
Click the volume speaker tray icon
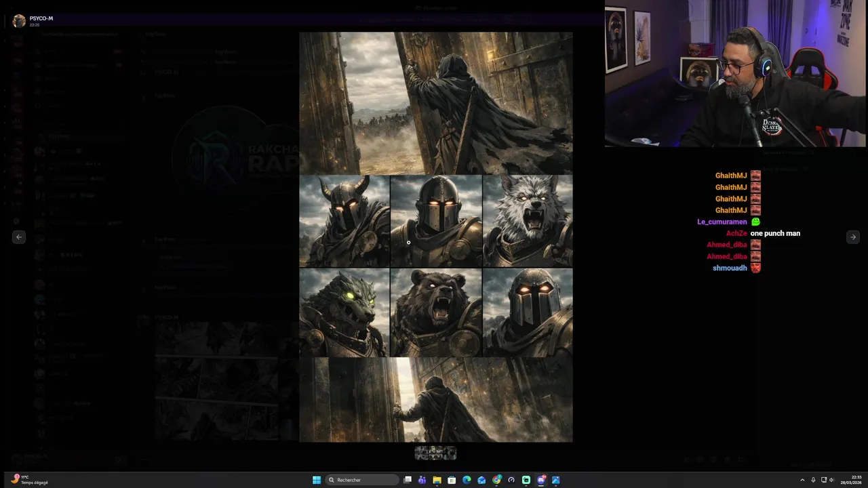pyautogui.click(x=832, y=480)
